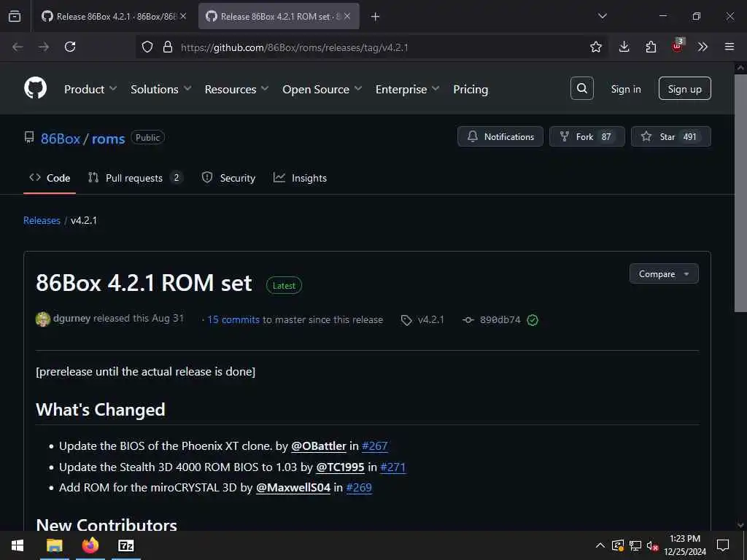Screen dimensions: 747x560
Task: Click the Sign in link
Action: pos(626,89)
